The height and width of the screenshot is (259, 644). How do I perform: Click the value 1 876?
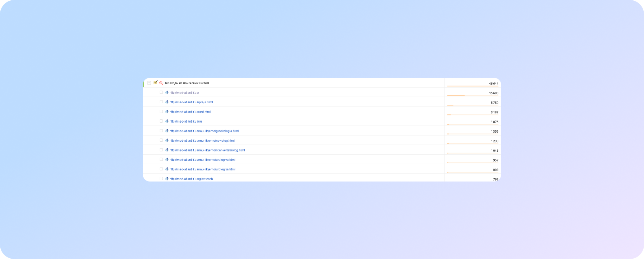click(x=494, y=122)
